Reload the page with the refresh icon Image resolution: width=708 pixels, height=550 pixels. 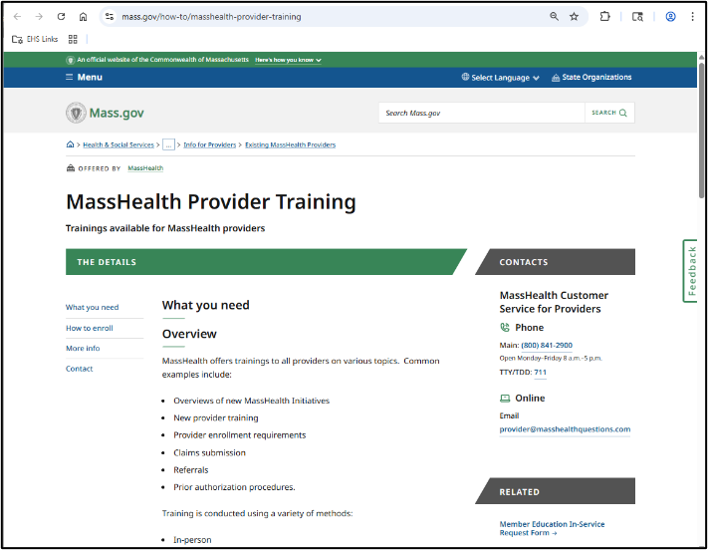click(61, 17)
